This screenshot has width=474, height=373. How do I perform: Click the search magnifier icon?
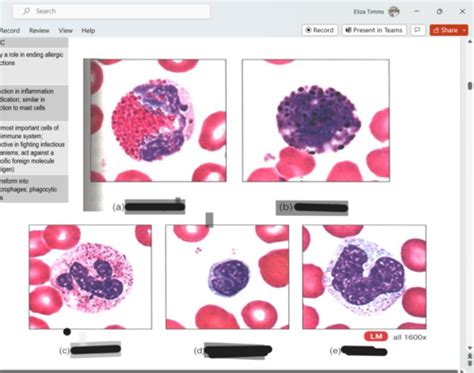point(26,11)
